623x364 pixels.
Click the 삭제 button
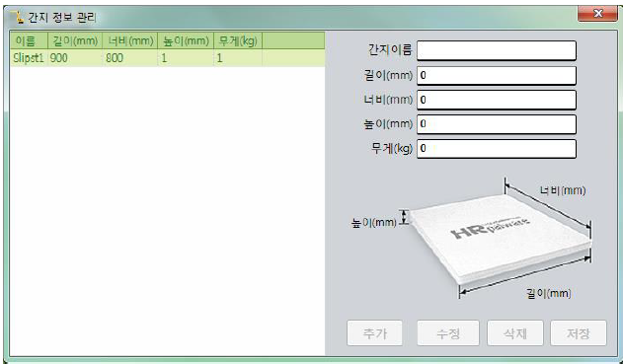tap(515, 333)
